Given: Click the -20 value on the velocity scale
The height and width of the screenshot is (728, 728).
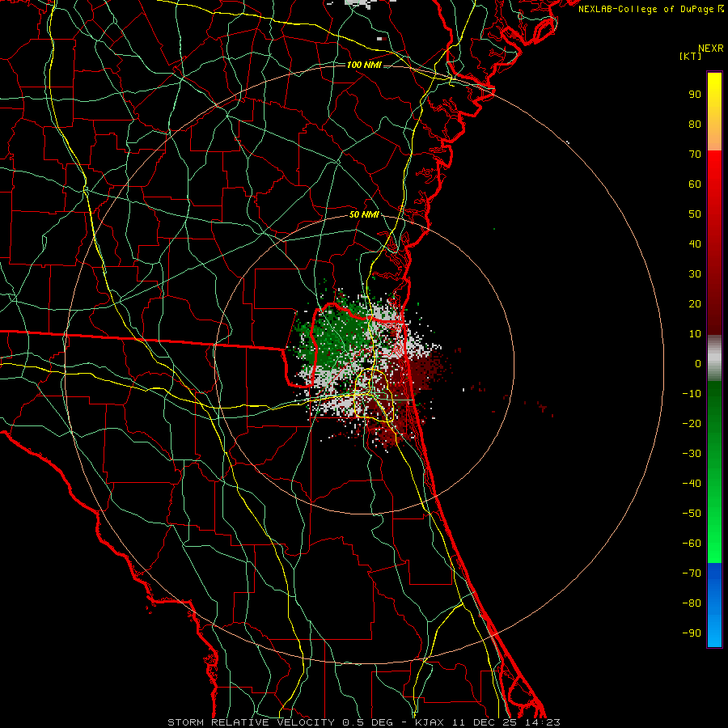Looking at the screenshot, I should point(692,424).
